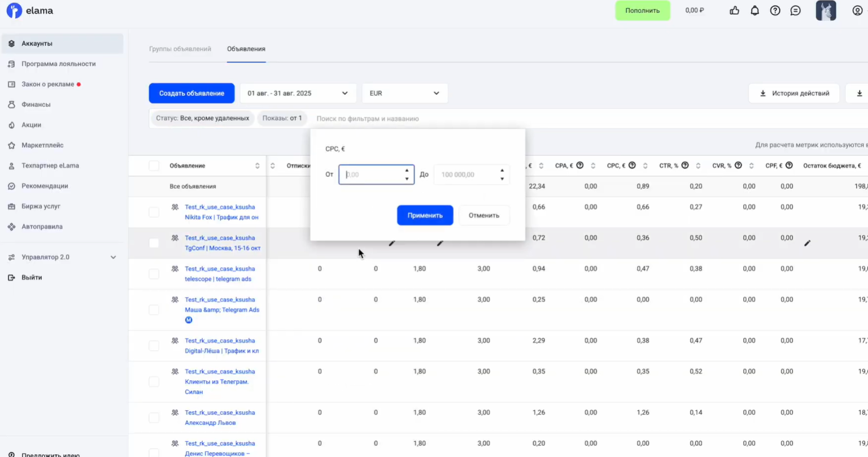
Task: Toggle the select-all checkbox in table header
Action: coord(154,166)
